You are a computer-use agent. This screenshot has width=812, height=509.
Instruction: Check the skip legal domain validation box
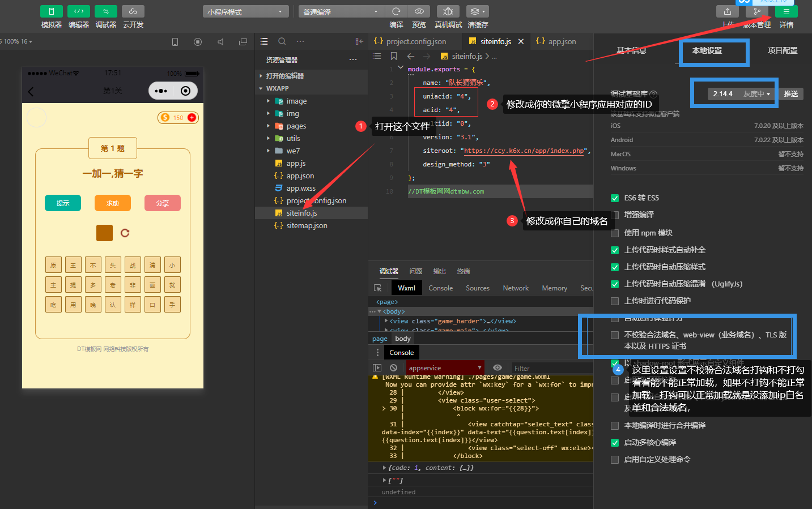click(615, 335)
